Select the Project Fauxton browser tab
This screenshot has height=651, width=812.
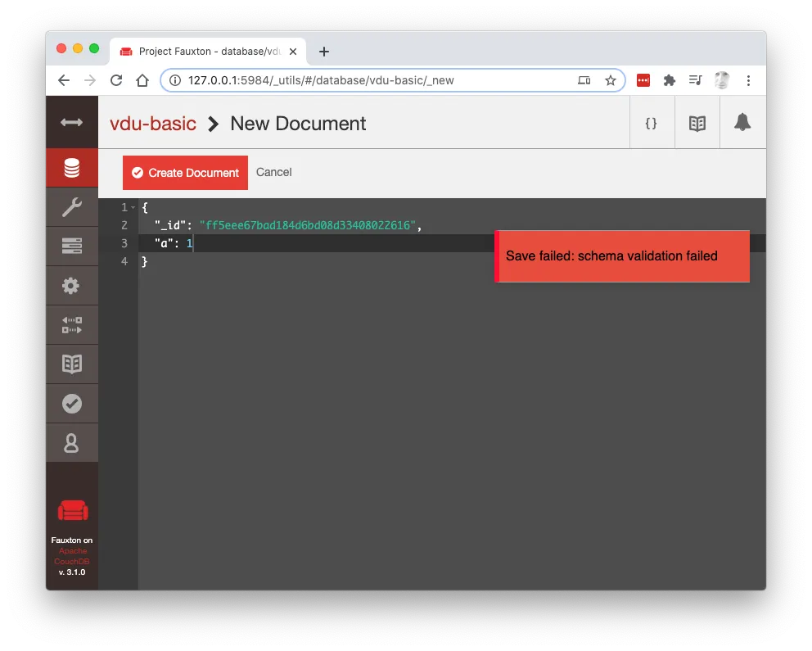pos(208,52)
